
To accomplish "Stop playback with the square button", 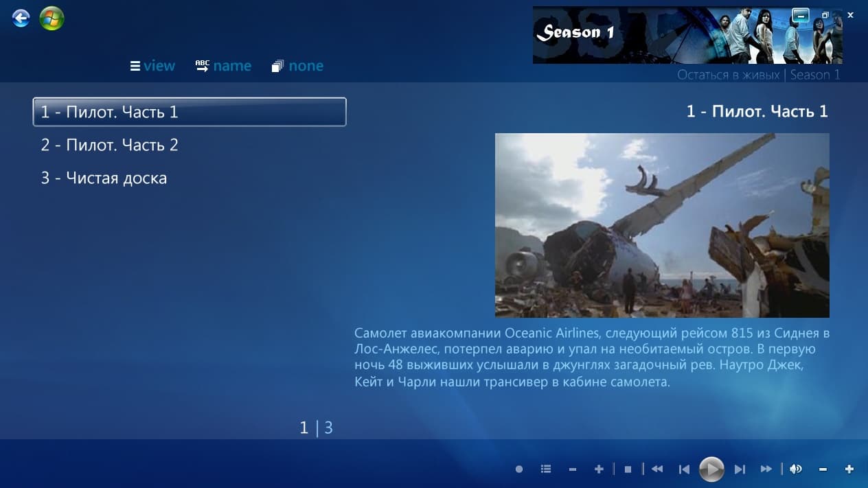I will [x=628, y=469].
